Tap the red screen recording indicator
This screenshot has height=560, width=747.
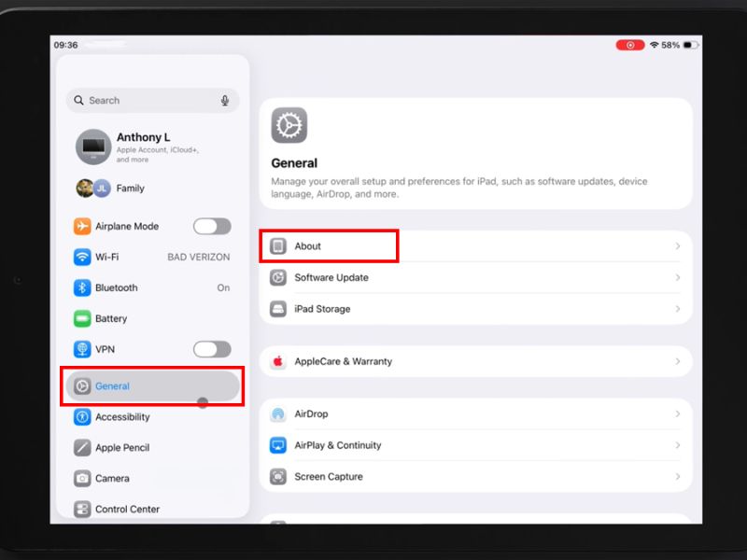[x=629, y=45]
